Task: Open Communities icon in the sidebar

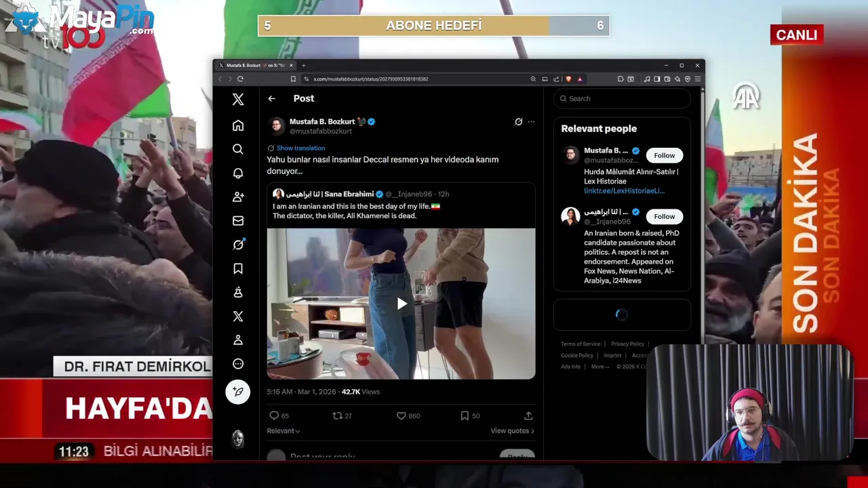Action: coord(238,292)
